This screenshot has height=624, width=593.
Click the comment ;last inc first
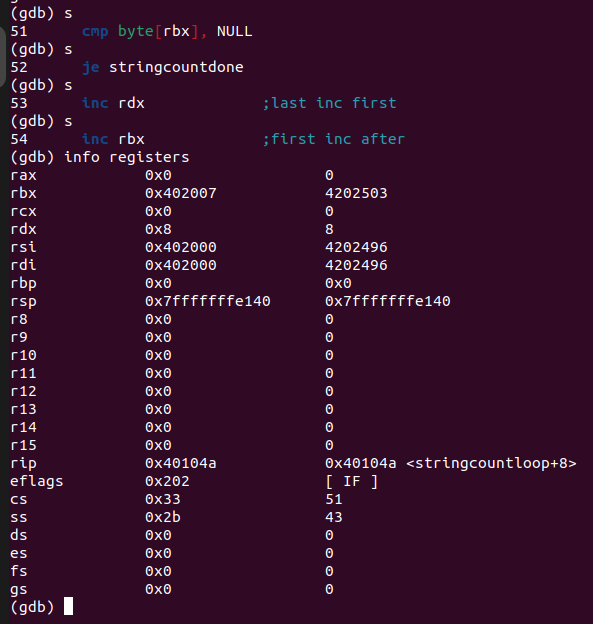coord(329,103)
